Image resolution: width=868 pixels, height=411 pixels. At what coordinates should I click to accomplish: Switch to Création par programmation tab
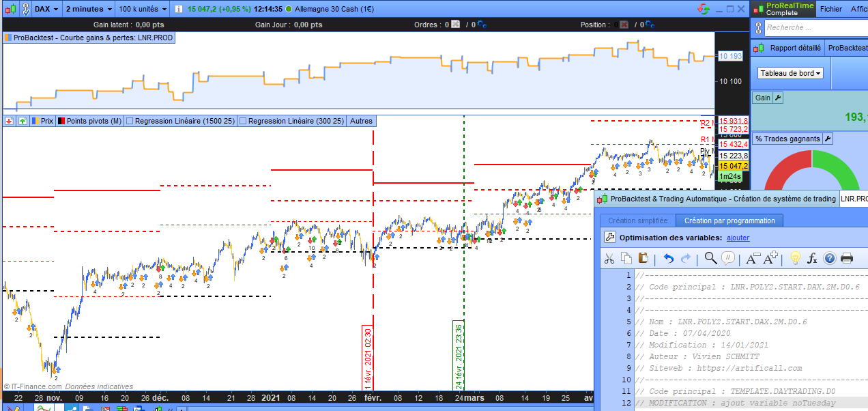pyautogui.click(x=729, y=221)
